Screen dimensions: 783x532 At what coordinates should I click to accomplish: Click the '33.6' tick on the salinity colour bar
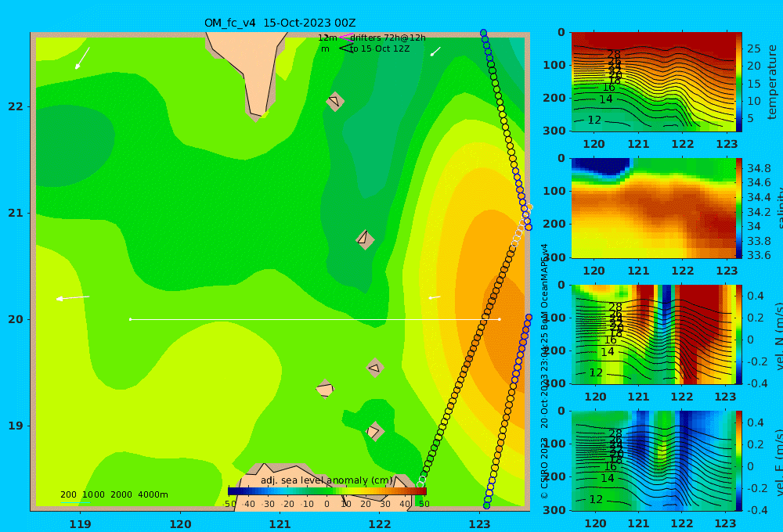(x=759, y=255)
